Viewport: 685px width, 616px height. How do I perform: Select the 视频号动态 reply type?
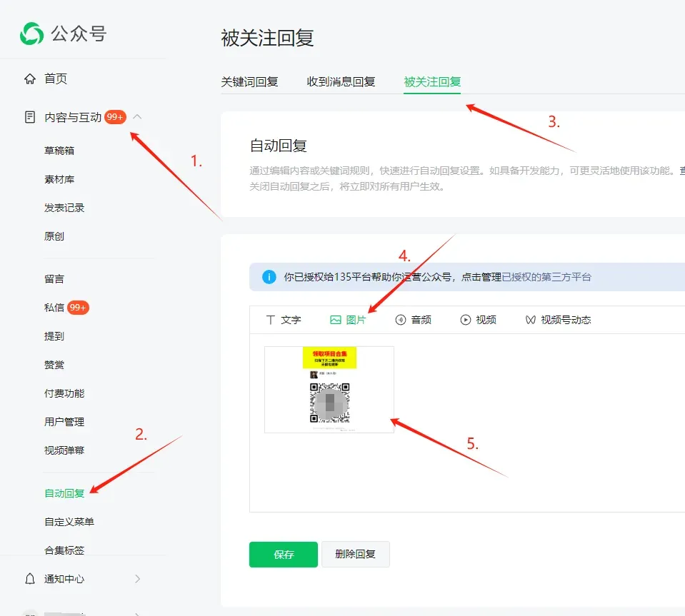566,320
